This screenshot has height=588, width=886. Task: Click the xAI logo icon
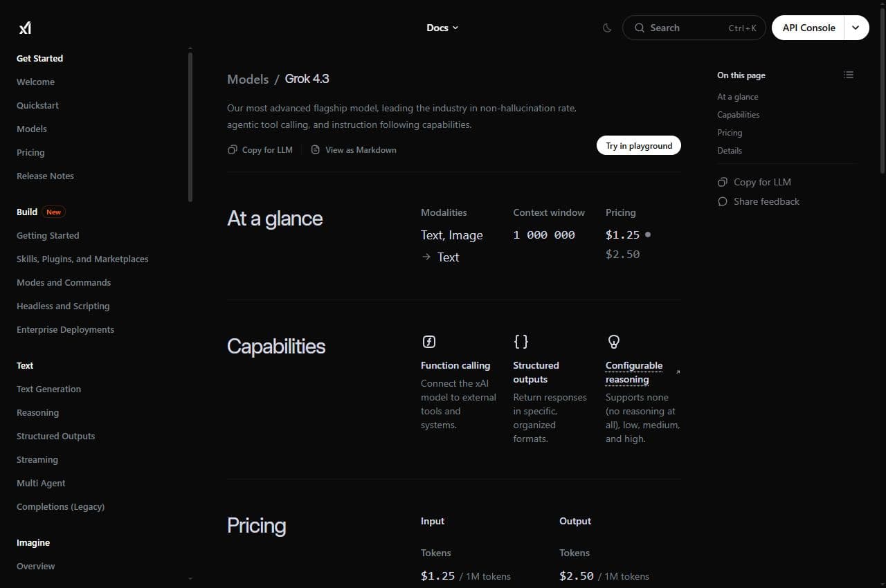point(25,28)
